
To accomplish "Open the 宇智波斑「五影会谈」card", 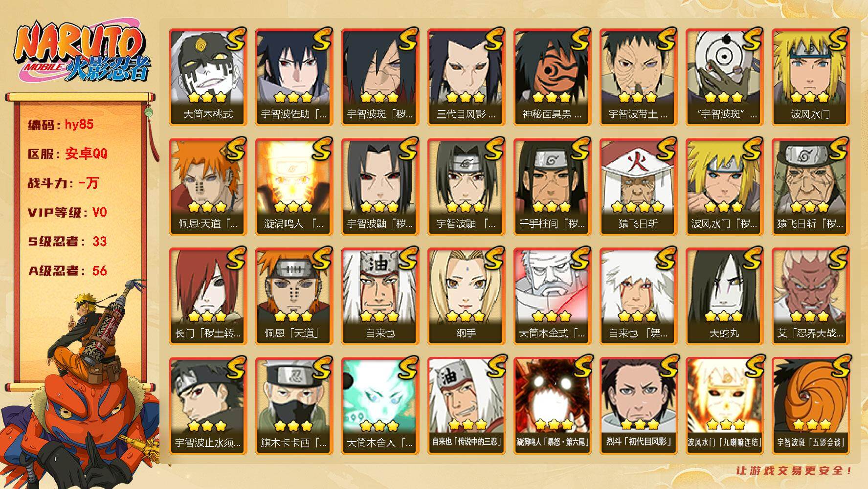I will coord(810,405).
